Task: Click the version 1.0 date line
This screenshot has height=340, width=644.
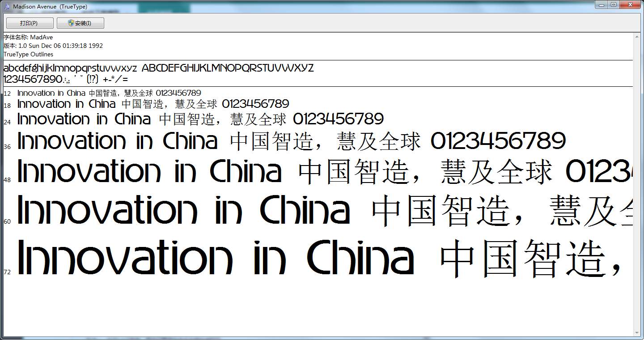Action: click(x=53, y=46)
